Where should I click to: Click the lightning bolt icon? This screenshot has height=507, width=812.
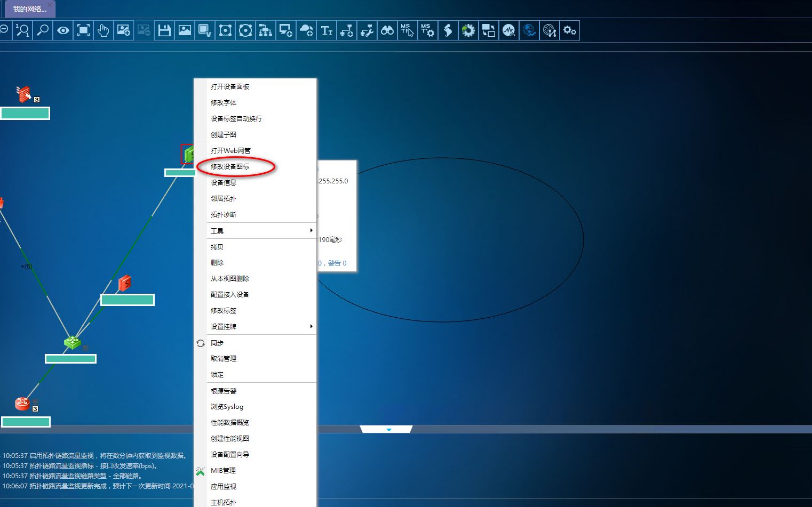(x=448, y=30)
